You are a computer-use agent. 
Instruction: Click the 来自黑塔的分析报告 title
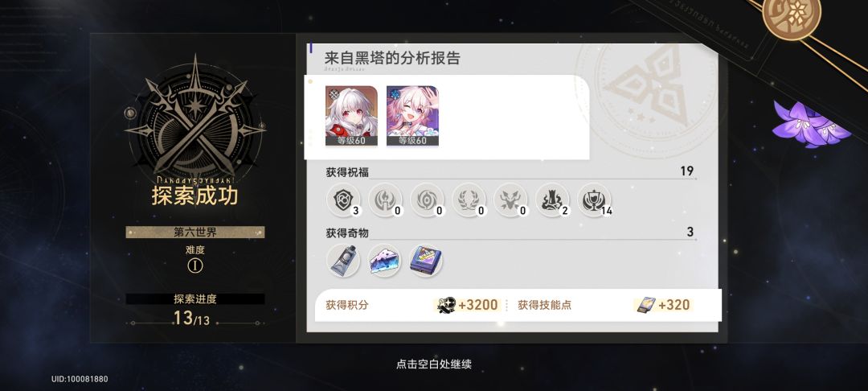pyautogui.click(x=392, y=58)
